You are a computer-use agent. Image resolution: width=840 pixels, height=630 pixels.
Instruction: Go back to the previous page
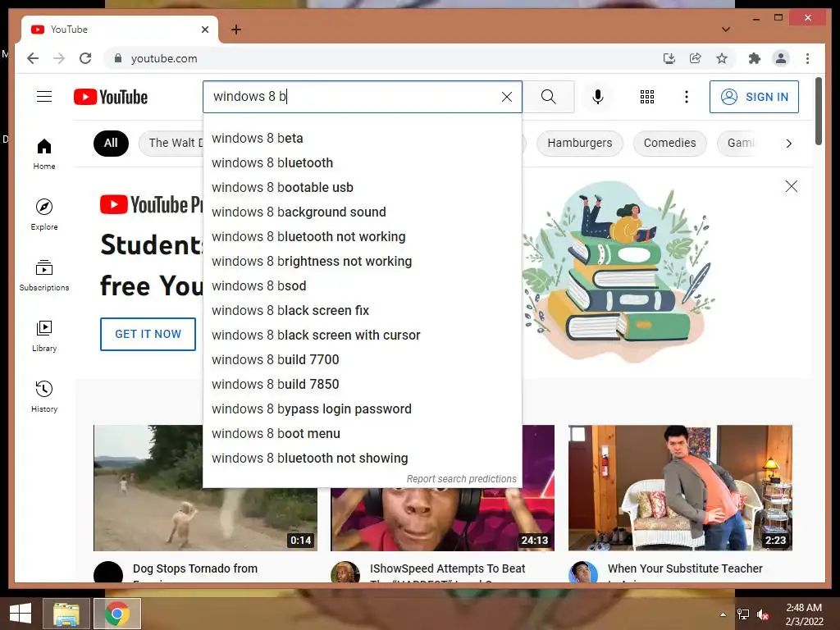coord(33,58)
